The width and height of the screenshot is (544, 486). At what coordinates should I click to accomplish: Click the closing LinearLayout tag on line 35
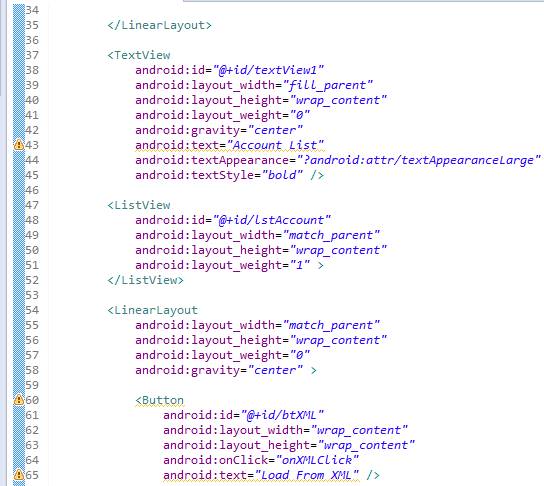(159, 25)
